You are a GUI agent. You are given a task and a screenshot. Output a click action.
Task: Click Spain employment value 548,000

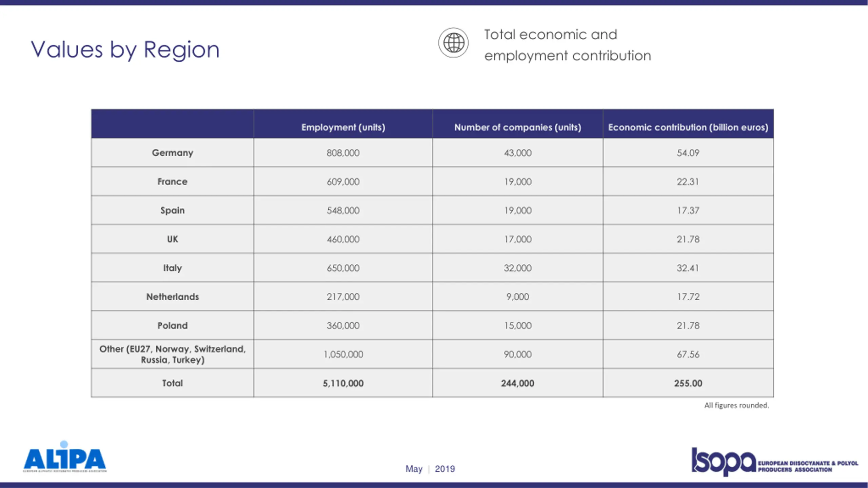tap(343, 210)
